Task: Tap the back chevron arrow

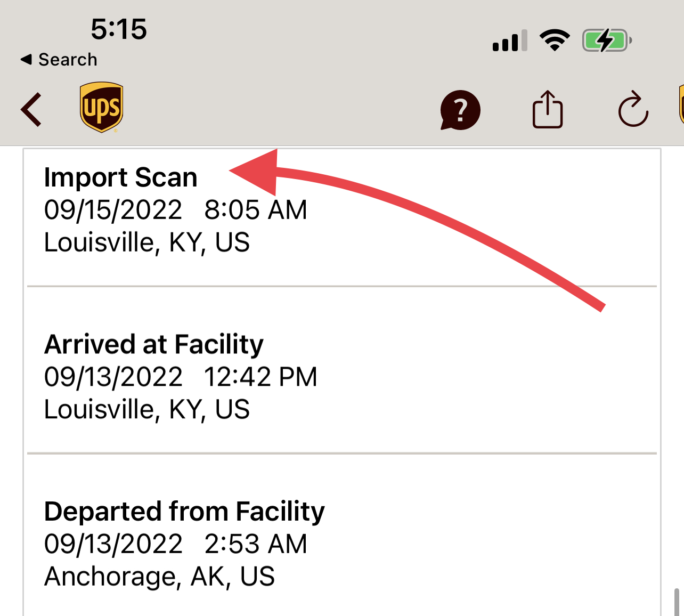Action: tap(31, 110)
